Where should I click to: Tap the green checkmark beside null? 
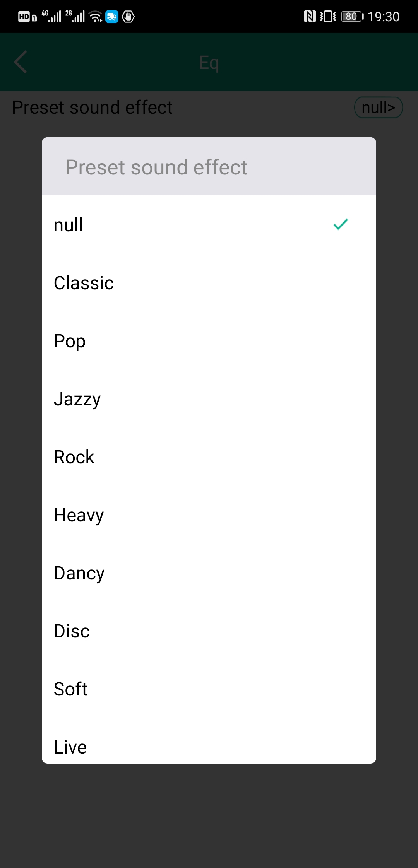[341, 224]
